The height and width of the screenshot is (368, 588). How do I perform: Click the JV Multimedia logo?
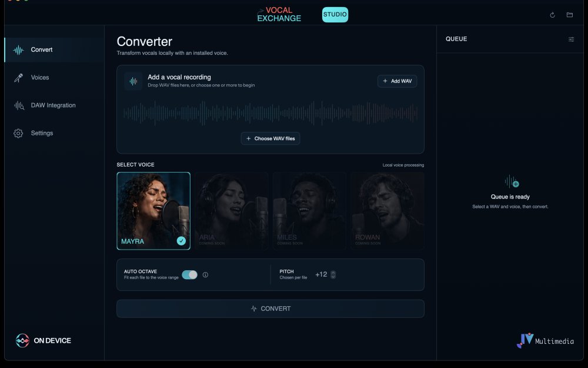click(x=545, y=340)
